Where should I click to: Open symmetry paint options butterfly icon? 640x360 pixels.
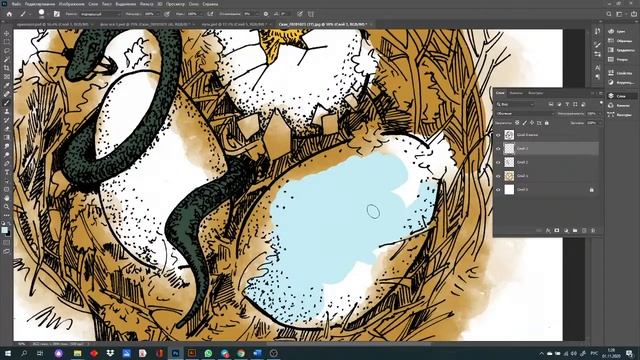[x=311, y=14]
